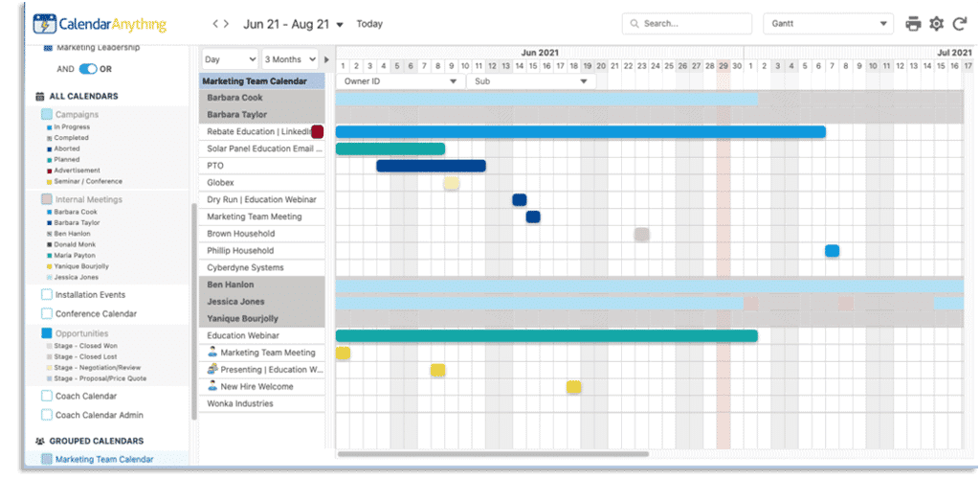
Task: Open the Rebate Education blue Gantt bar
Action: point(581,131)
